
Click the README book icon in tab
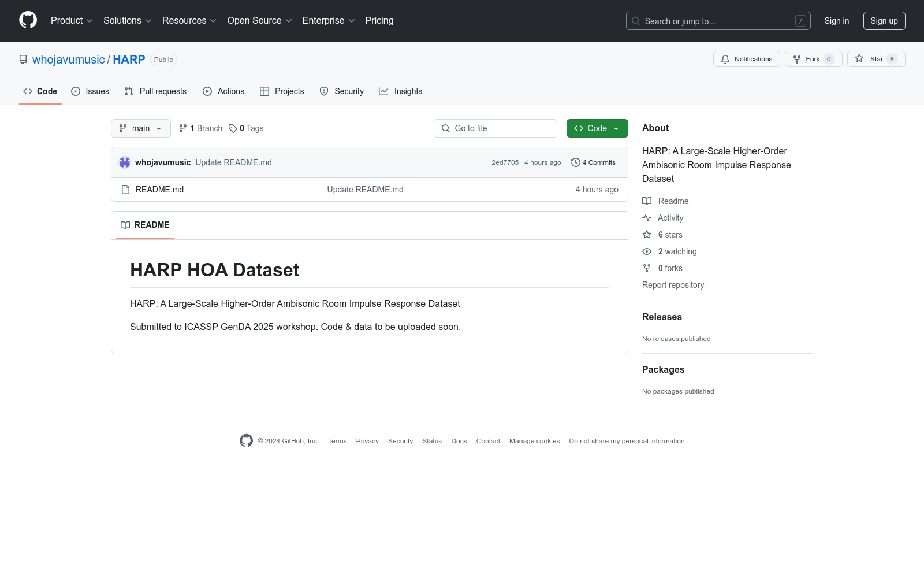[x=125, y=225]
